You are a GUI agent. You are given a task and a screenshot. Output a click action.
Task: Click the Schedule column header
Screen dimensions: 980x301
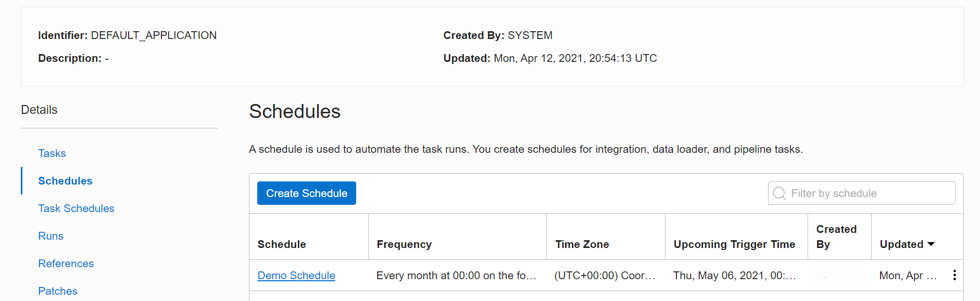[282, 244]
